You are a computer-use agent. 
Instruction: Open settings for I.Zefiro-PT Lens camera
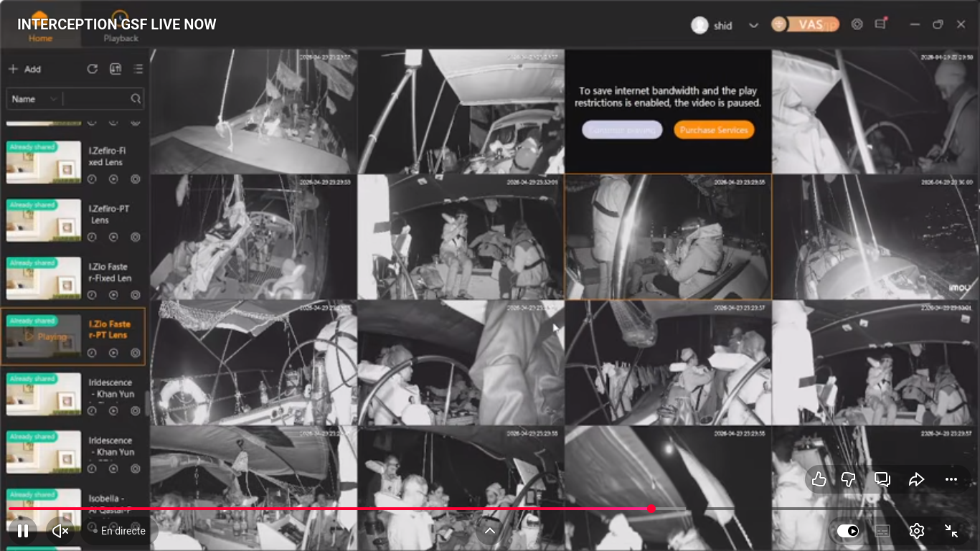point(136,237)
